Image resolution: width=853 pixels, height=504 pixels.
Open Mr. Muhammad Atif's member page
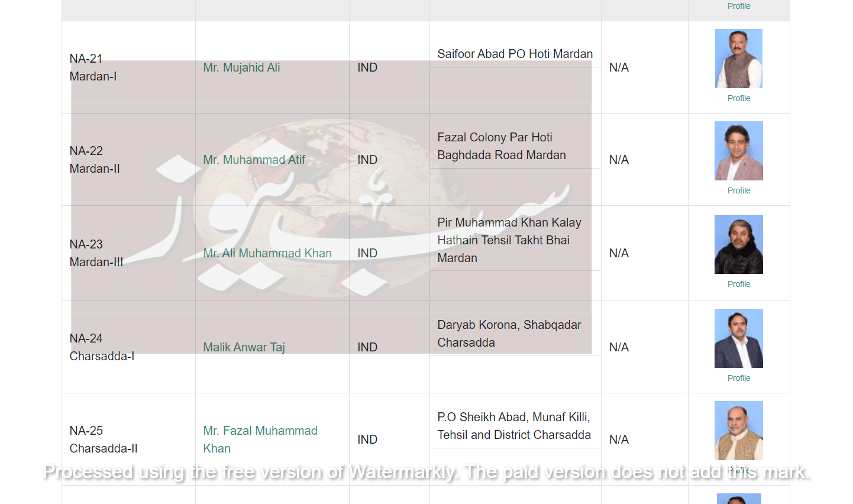[x=254, y=160]
